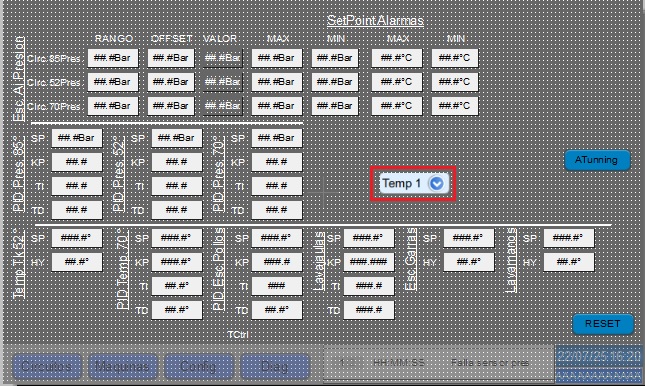The image size is (645, 386).
Task: Open the Diag tab
Action: tap(274, 366)
